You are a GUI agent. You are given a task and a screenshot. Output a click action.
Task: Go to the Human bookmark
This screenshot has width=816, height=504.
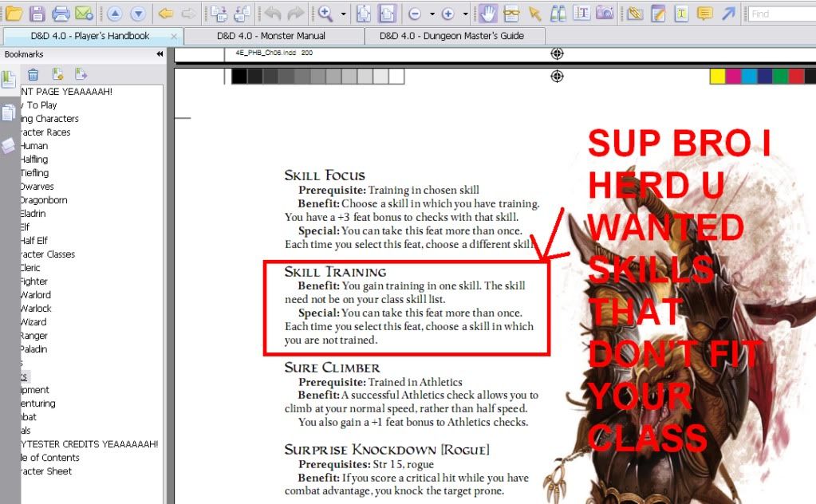coord(34,146)
